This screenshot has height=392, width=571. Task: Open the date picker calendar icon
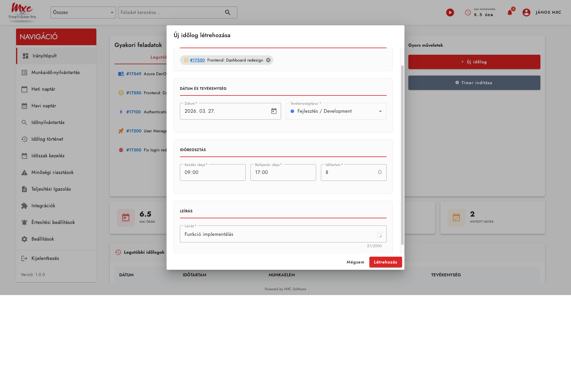pyautogui.click(x=274, y=111)
